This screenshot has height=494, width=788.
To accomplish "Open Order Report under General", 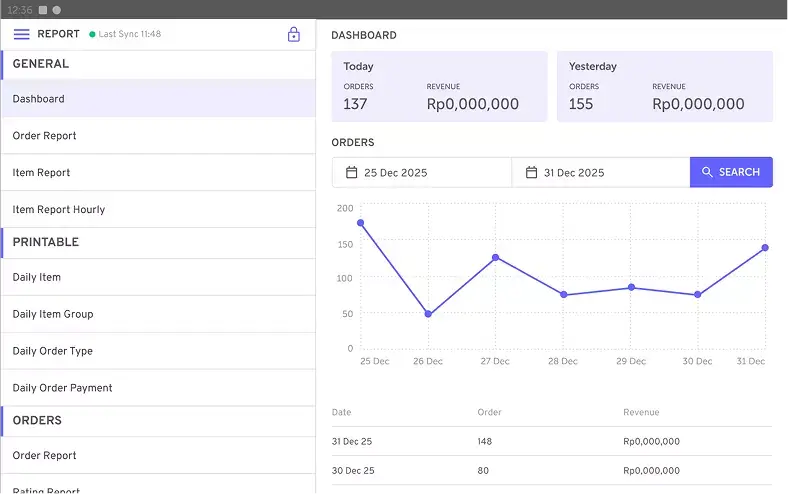I will [158, 136].
